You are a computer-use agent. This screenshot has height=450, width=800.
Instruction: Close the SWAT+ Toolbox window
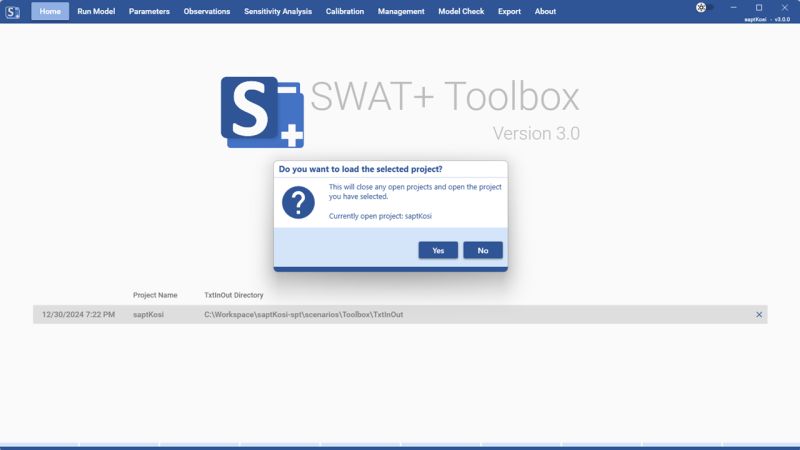point(785,7)
